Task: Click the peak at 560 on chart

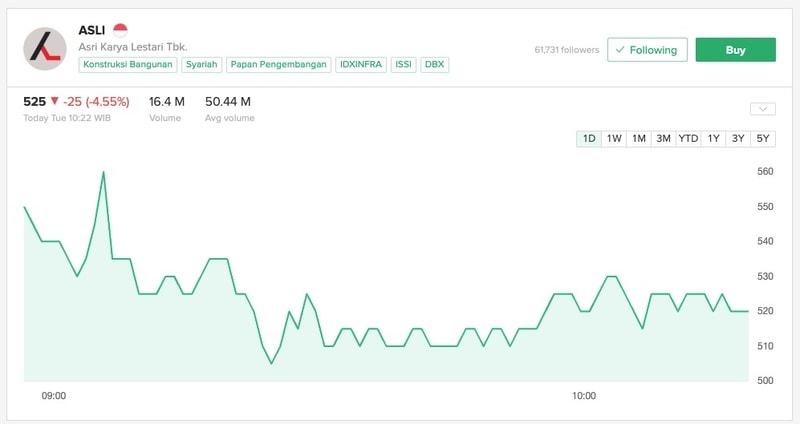Action: pyautogui.click(x=103, y=172)
